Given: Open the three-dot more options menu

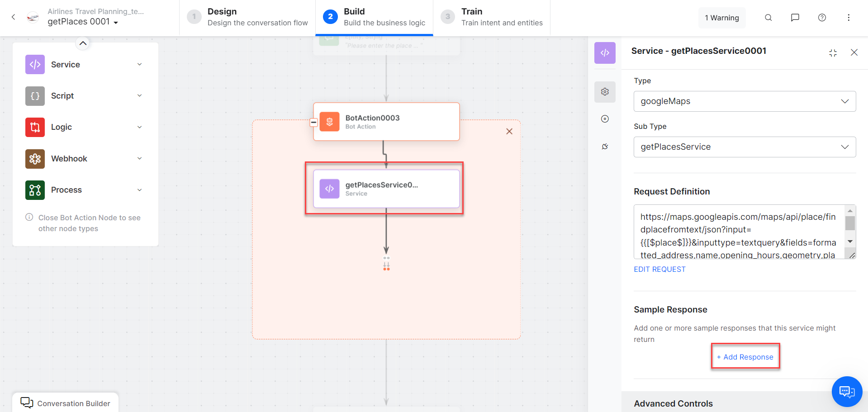Looking at the screenshot, I should click(x=848, y=18).
